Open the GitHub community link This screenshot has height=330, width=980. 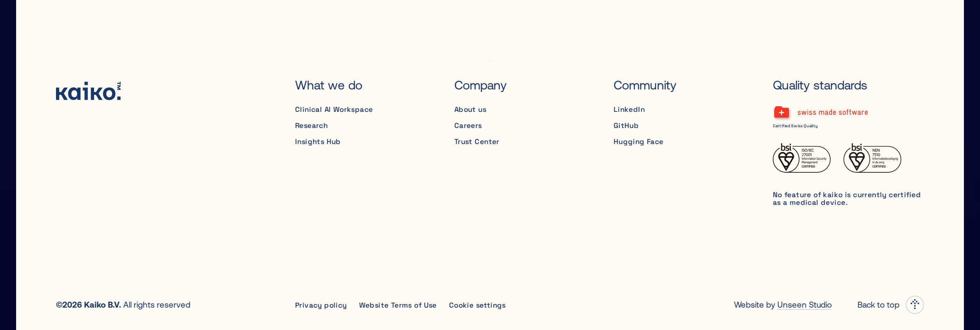coord(626,125)
